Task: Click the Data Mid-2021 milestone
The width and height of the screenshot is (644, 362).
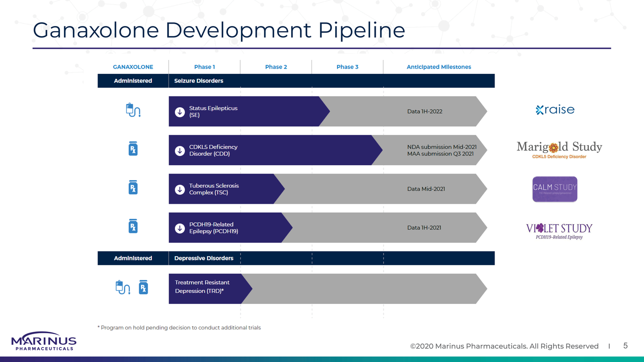Action: [426, 189]
